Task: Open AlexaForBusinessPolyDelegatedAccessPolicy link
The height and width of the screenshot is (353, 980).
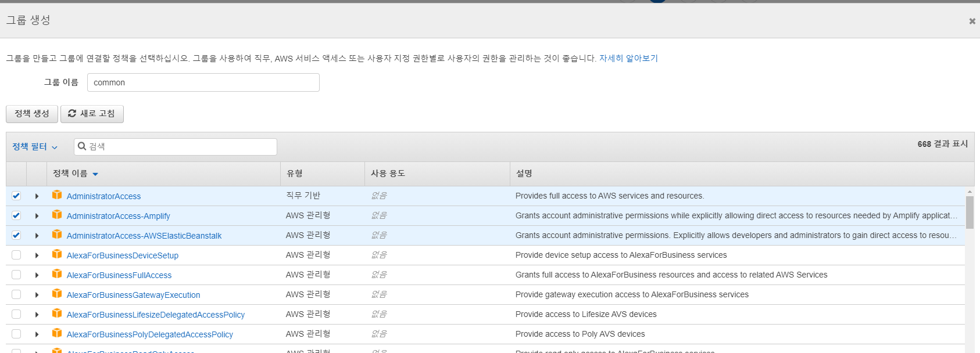Action: pos(150,334)
